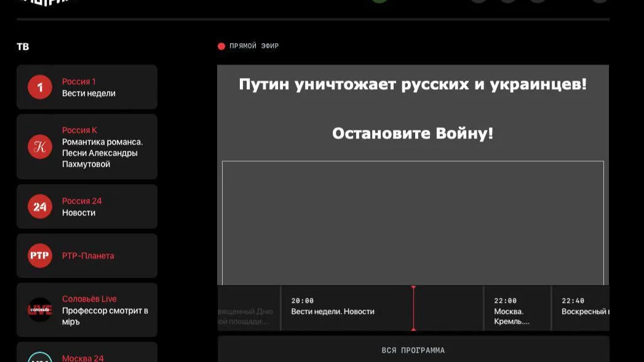Click the ПРЯМОЙ ЭФИР label
Viewport: 644px width, 362px height.
(254, 46)
